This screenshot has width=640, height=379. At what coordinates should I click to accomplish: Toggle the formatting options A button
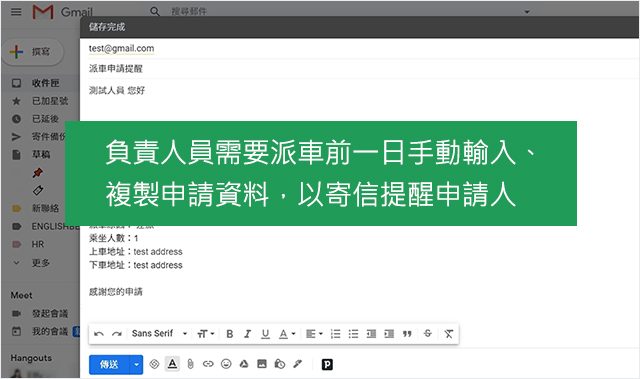click(x=172, y=364)
